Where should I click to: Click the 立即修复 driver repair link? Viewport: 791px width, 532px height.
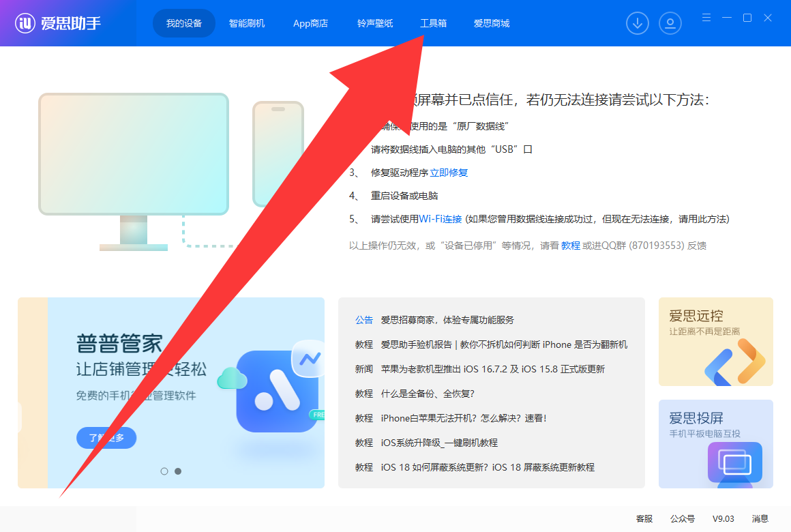coord(449,173)
